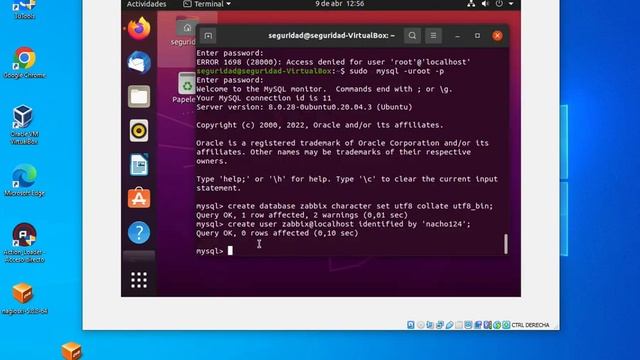Click the VirtualBox network indicator
The image size is (640, 360).
tap(440, 325)
